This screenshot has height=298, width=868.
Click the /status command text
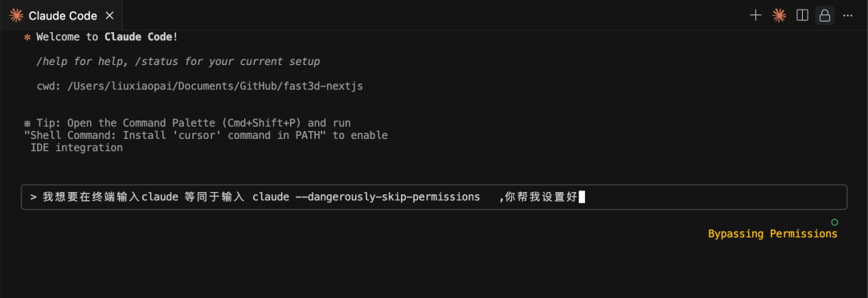click(x=158, y=61)
